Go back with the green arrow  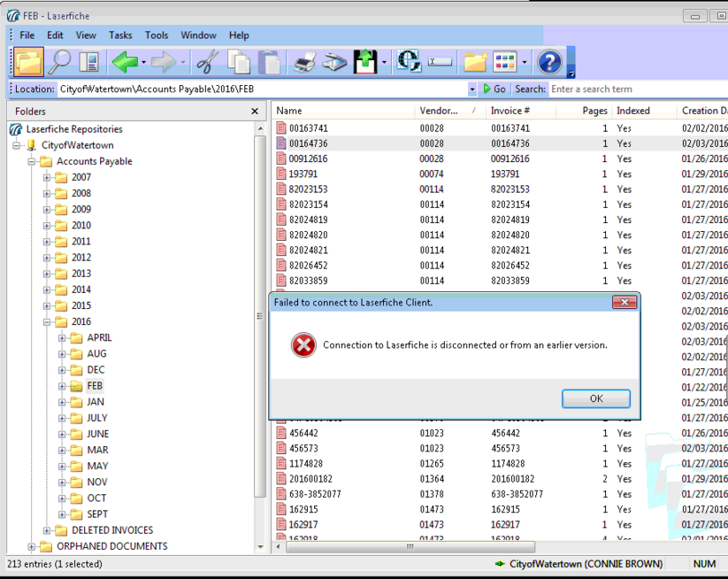(x=125, y=62)
